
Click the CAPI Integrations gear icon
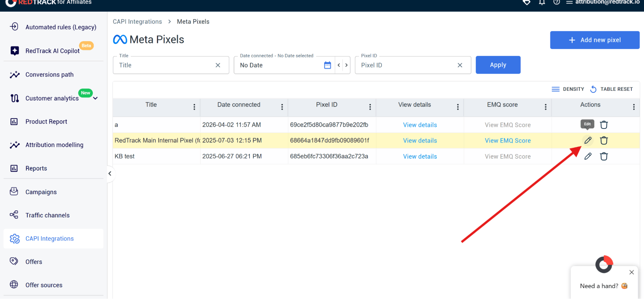(14, 238)
